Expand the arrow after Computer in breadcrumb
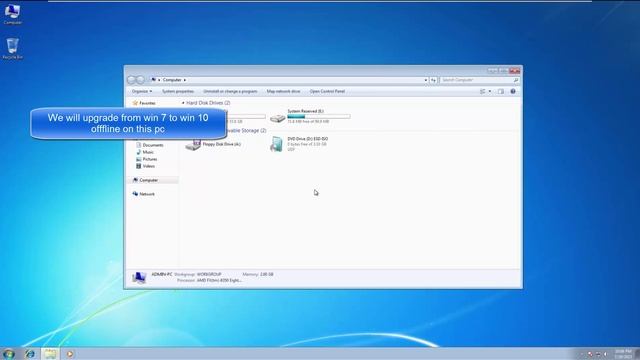The width and height of the screenshot is (640, 360). pos(184,80)
